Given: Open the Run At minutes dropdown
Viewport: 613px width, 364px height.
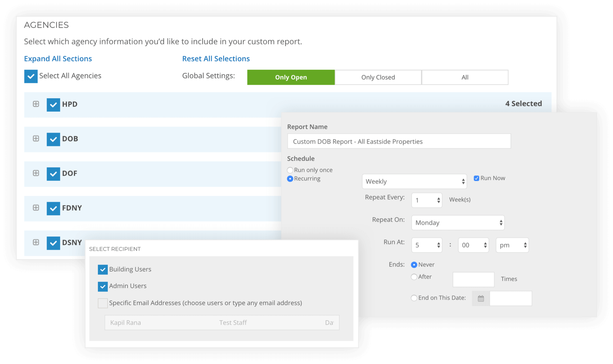Looking at the screenshot, I should pyautogui.click(x=474, y=245).
